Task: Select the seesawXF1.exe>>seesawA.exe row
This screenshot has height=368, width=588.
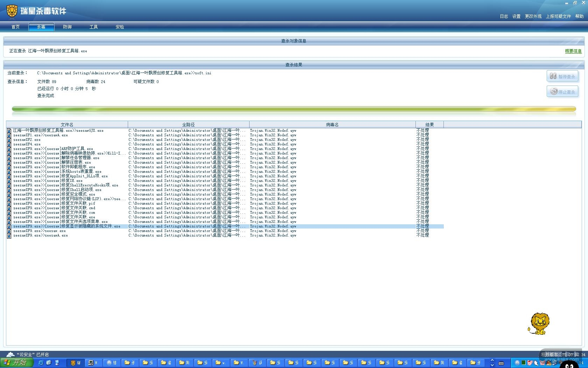Action: 225,135
